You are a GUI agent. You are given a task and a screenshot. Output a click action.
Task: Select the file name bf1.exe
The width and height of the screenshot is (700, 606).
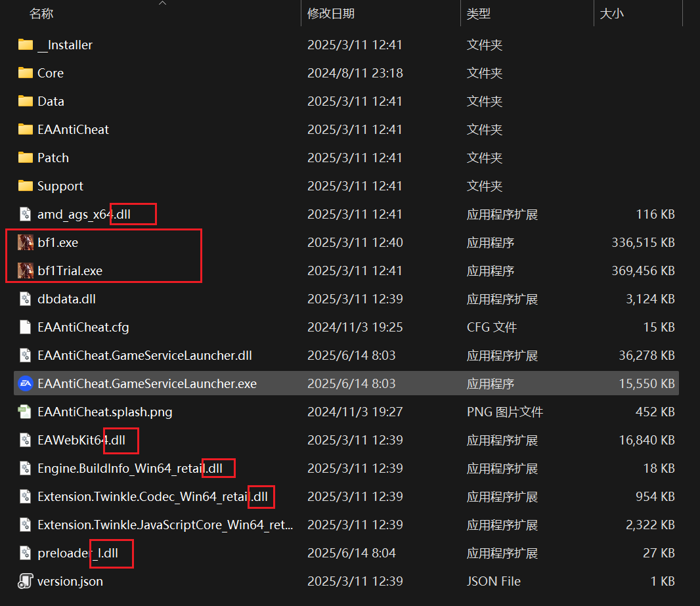pyautogui.click(x=58, y=242)
